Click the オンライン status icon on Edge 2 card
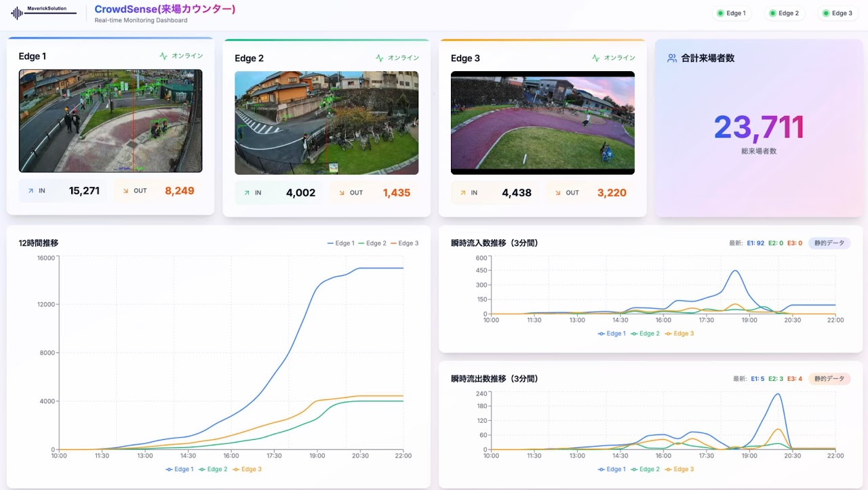 [x=379, y=58]
